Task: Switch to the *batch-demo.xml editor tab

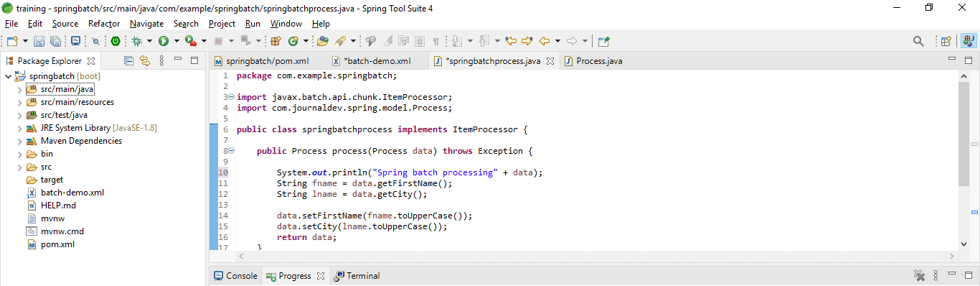Action: [372, 61]
